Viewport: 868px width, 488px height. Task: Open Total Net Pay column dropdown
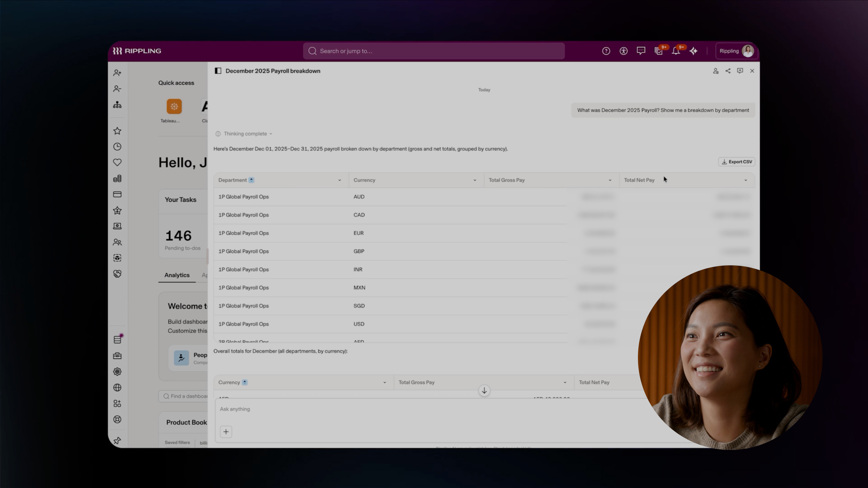(745, 180)
